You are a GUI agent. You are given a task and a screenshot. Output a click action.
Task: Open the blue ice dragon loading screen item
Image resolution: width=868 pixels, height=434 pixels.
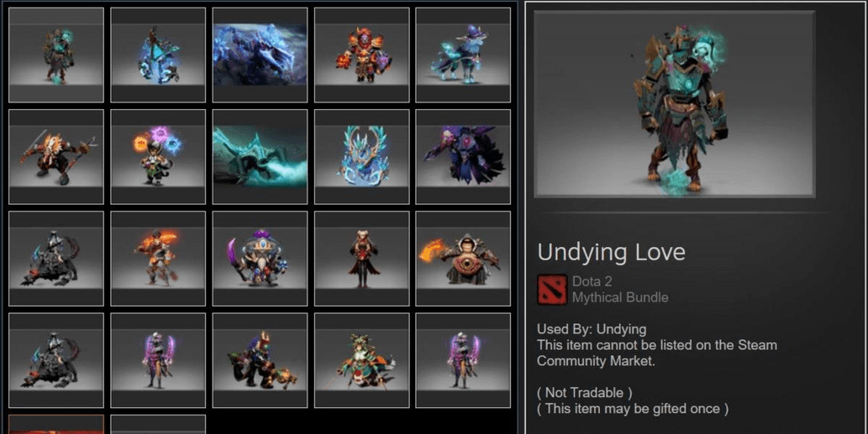[260, 55]
